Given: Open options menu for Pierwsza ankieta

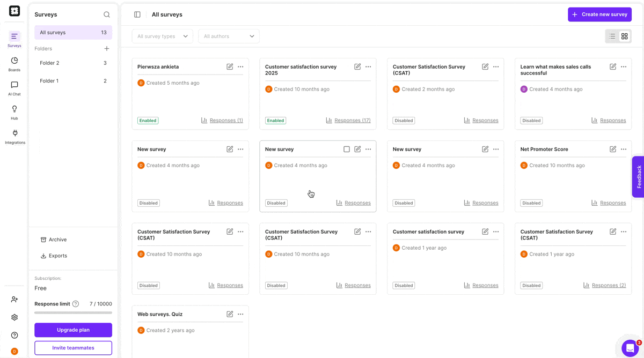Looking at the screenshot, I should (x=240, y=66).
